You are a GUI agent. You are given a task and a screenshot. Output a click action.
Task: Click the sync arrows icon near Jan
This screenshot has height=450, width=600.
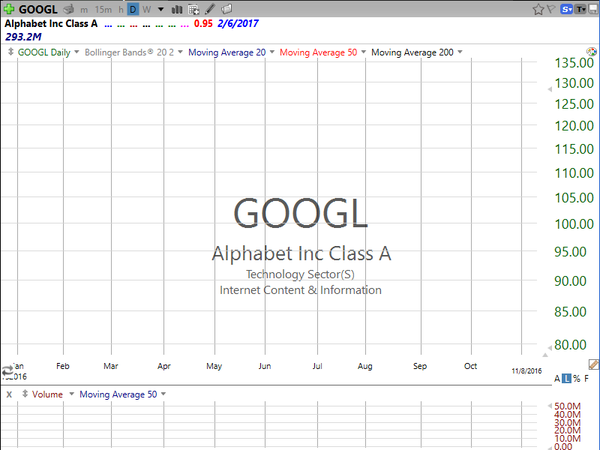coord(7,371)
